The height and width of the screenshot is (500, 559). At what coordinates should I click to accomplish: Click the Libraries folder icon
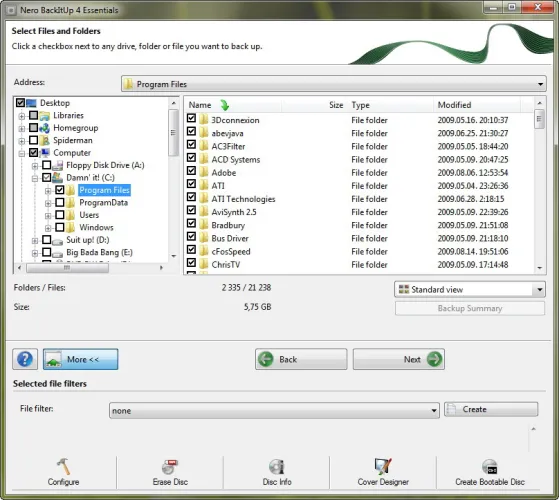[45, 115]
